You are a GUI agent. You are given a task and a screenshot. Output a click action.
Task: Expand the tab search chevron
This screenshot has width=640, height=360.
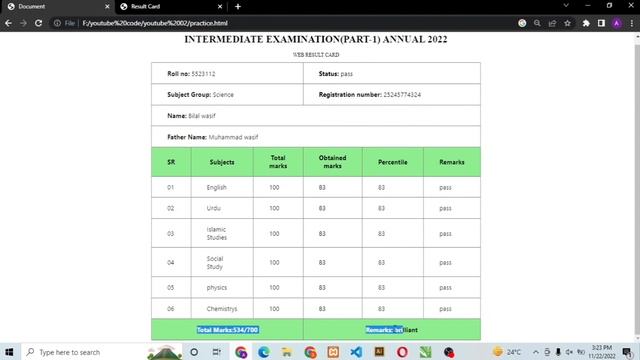tap(566, 5)
